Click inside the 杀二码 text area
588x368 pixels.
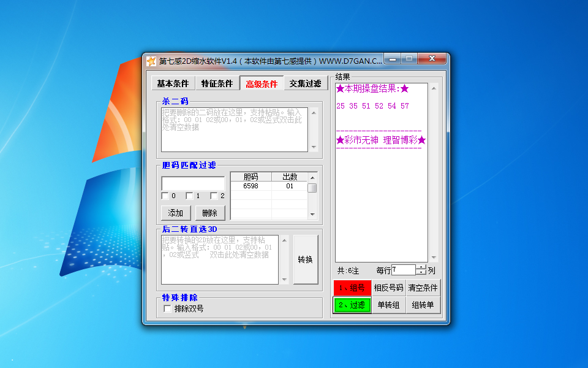(235, 129)
